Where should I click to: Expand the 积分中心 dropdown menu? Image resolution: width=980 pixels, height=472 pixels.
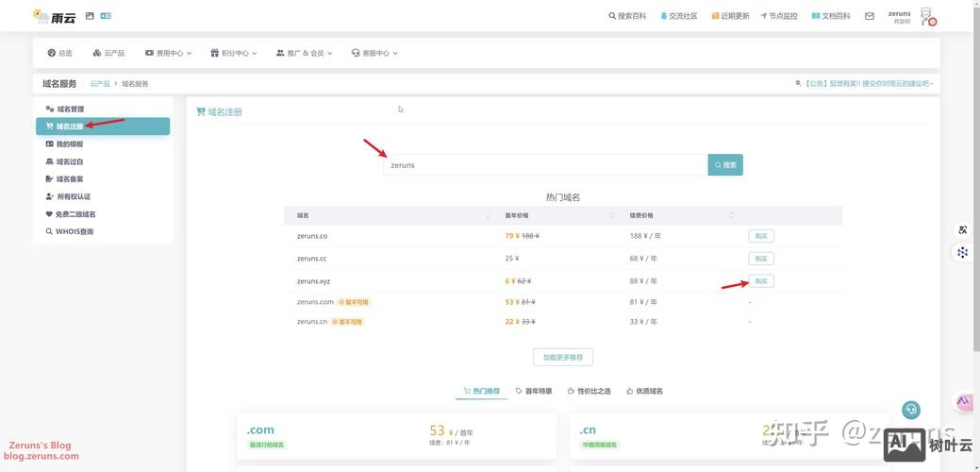pyautogui.click(x=234, y=53)
